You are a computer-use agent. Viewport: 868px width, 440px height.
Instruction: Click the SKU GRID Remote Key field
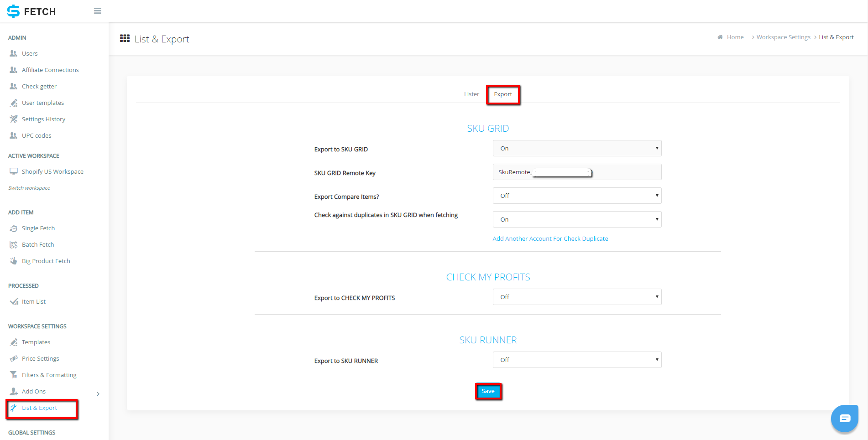577,172
